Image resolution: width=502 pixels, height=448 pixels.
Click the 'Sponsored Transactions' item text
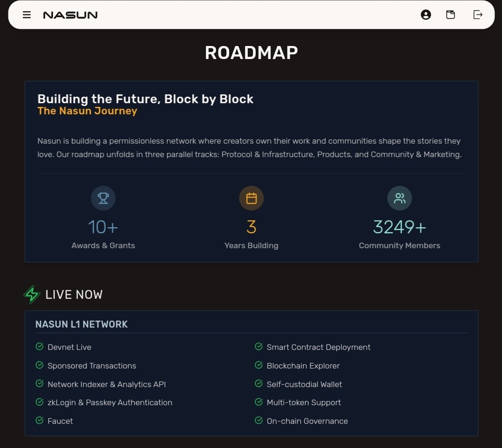point(92,366)
